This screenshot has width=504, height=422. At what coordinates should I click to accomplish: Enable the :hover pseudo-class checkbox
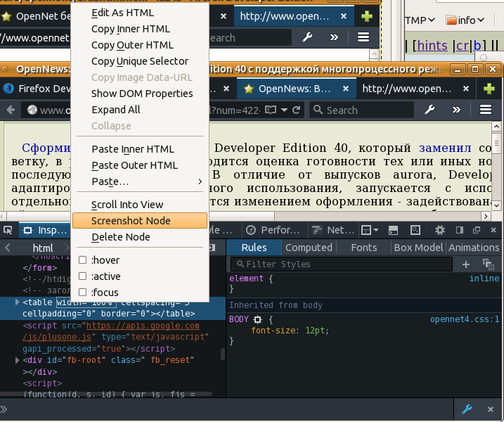[82, 260]
